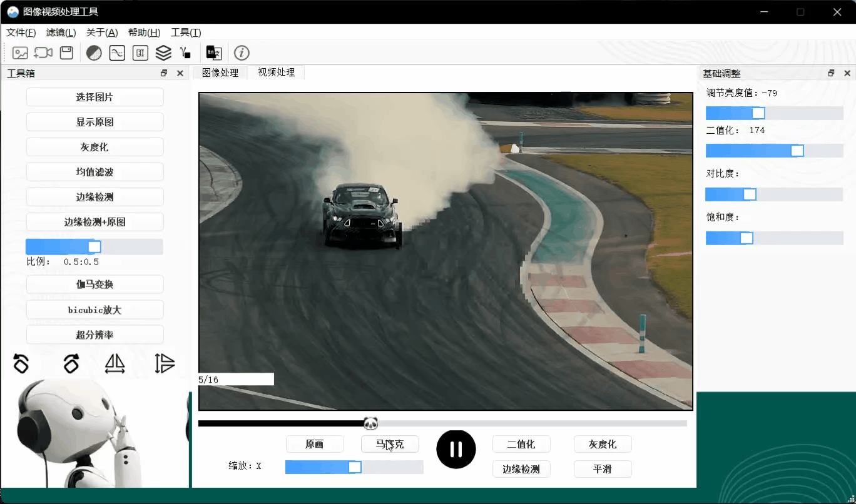Click the panda handle on video progress bar
This screenshot has height=504, width=856.
coord(370,423)
